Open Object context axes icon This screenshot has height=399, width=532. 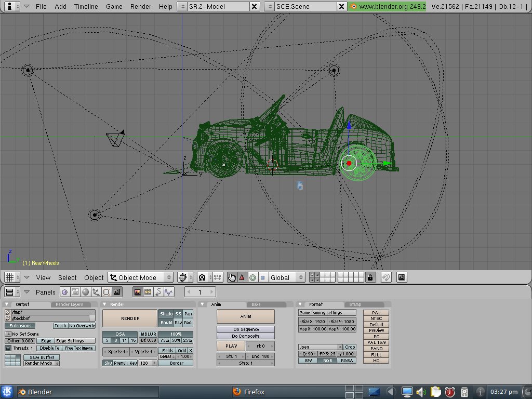click(96, 292)
